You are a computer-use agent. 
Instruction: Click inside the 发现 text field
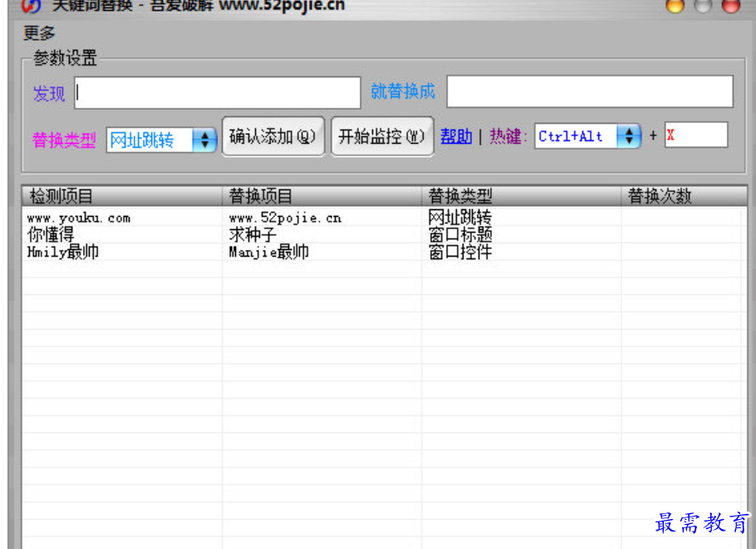pos(216,91)
